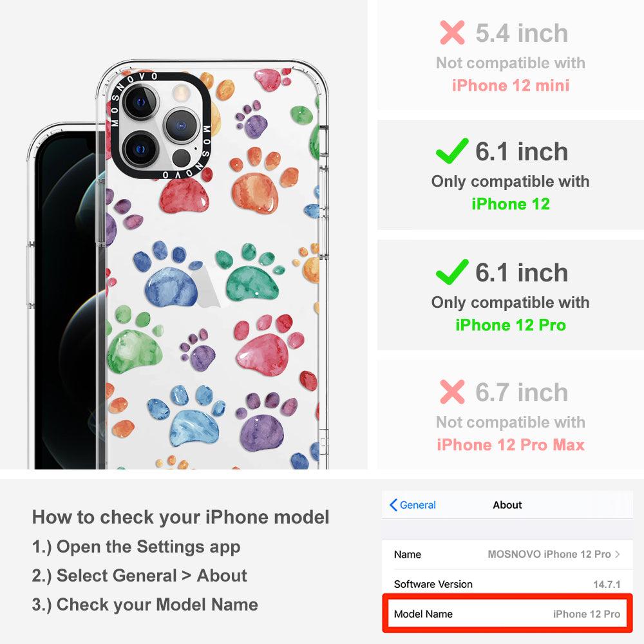Click the red X beside 6.7 inch
The image size is (644, 644).
pos(452,392)
